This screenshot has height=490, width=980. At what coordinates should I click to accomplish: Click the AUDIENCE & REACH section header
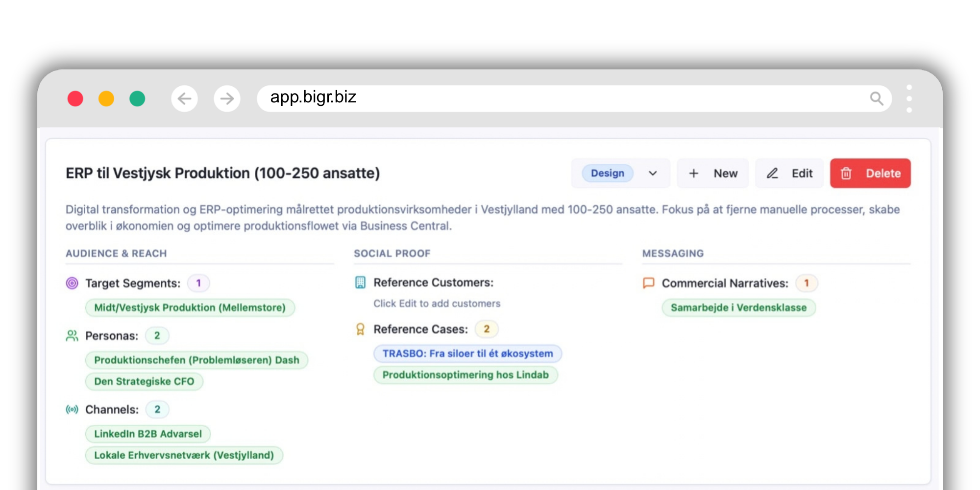click(x=116, y=254)
